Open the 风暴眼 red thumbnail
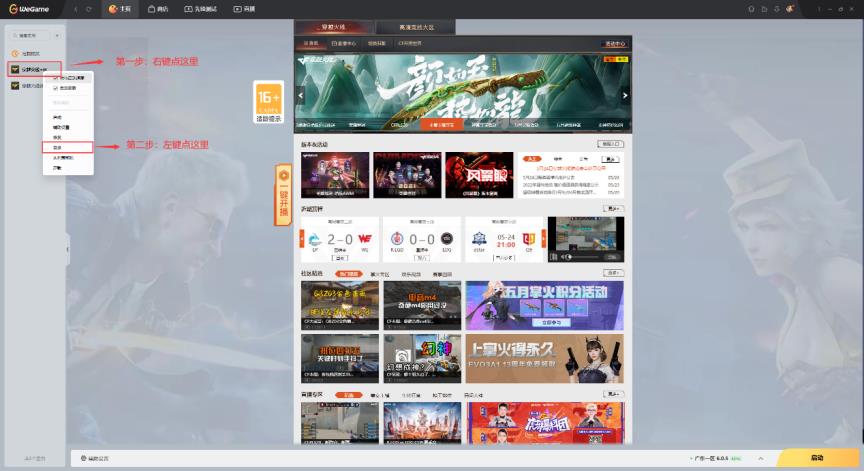864x471 pixels. pos(479,175)
